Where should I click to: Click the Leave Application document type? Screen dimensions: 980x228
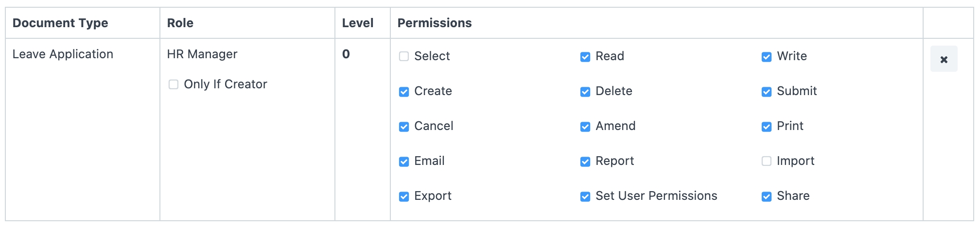click(63, 54)
